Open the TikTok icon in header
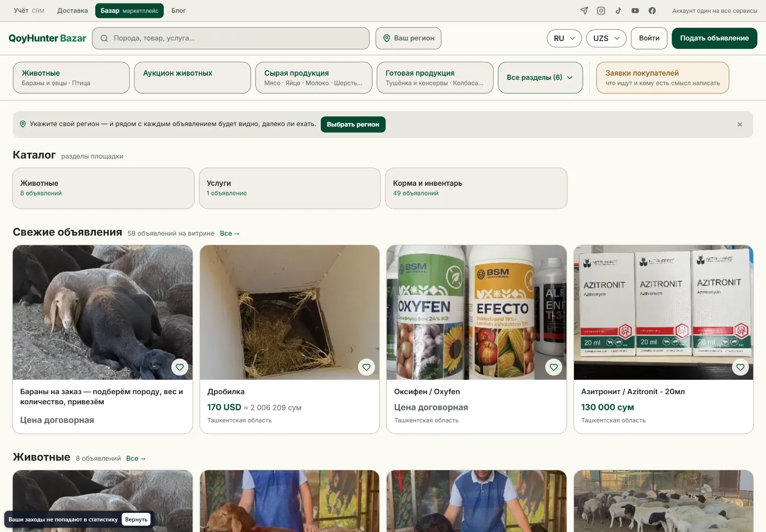 [x=618, y=11]
